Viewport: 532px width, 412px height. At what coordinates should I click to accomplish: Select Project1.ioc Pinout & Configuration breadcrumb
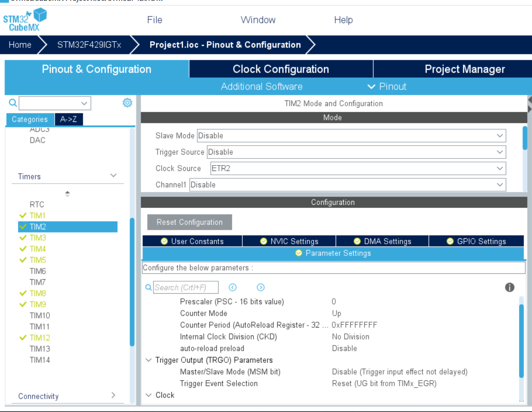(225, 45)
